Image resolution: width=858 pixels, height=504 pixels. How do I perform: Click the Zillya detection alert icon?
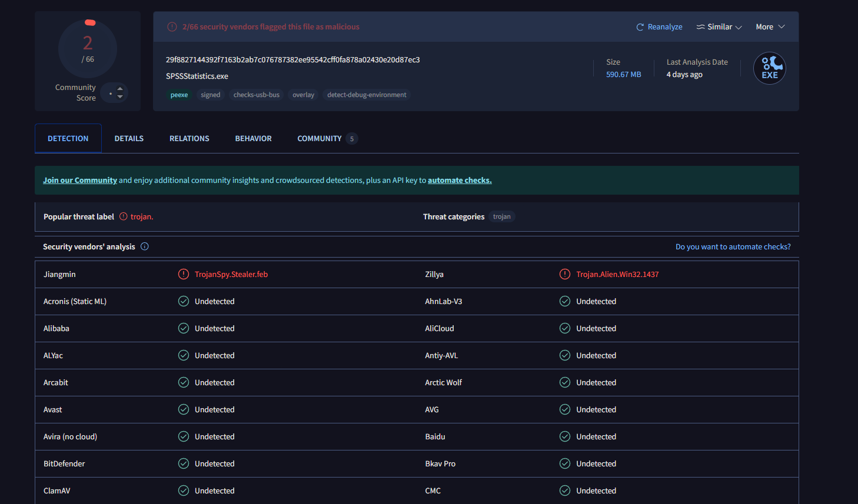click(x=565, y=274)
